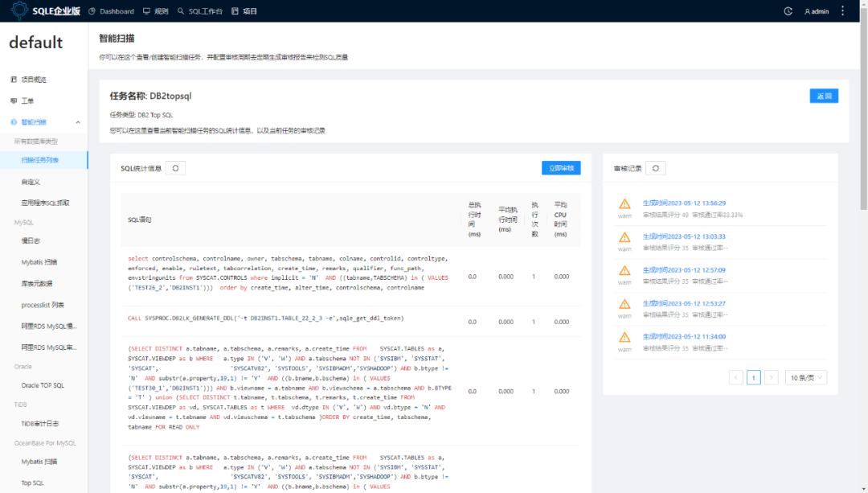Open the admin user menu
This screenshot has height=493, width=868.
pos(817,11)
